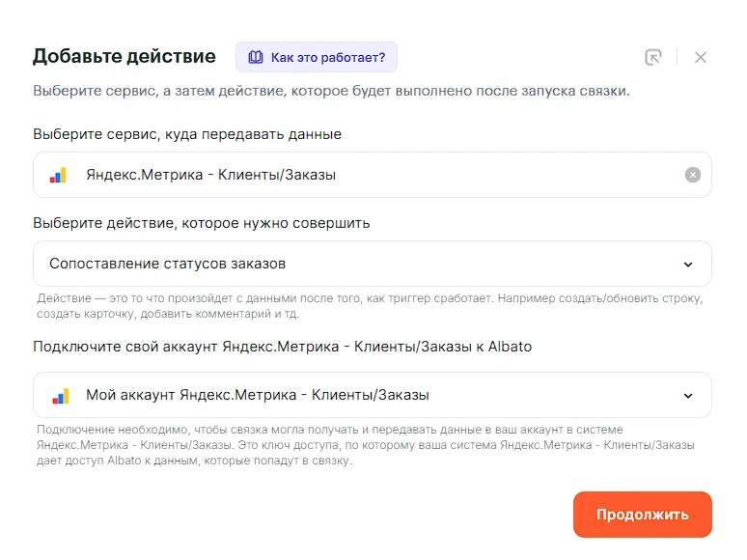Screen dimensions: 747x560
Task: Click the selected service name Яндекс.Метрика - Клиенты/Заказы
Action: point(210,175)
